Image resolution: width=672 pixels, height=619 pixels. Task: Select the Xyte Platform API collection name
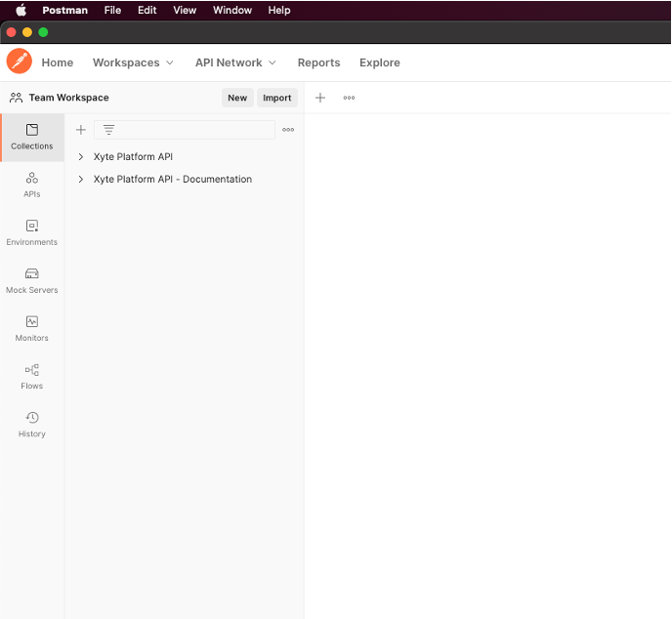(133, 157)
